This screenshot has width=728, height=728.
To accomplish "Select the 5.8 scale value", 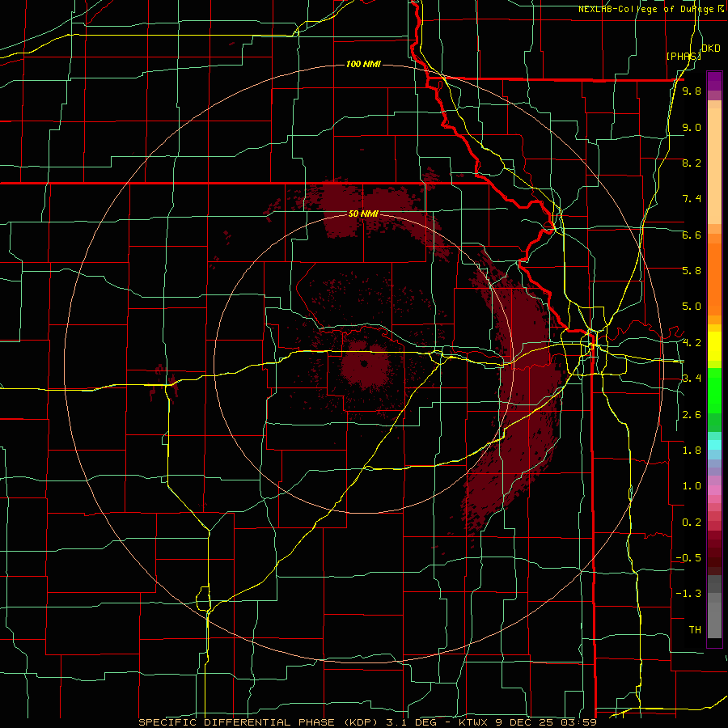I will [692, 271].
